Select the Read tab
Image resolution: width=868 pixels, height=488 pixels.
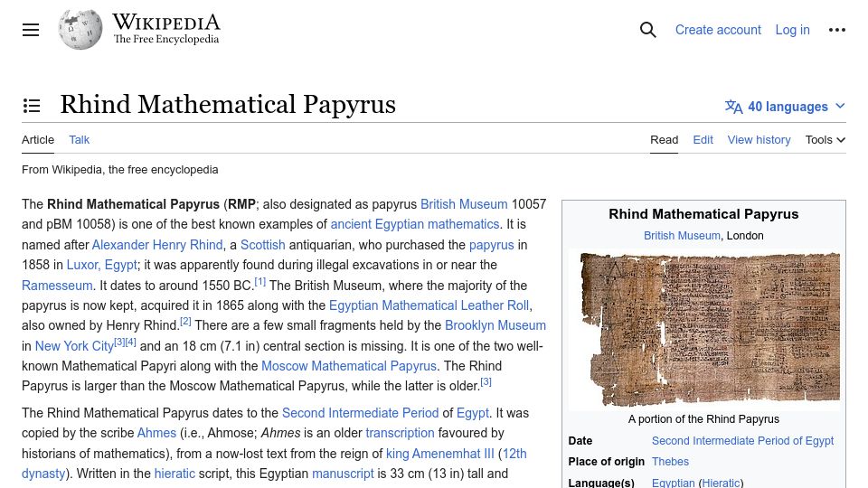click(x=664, y=140)
